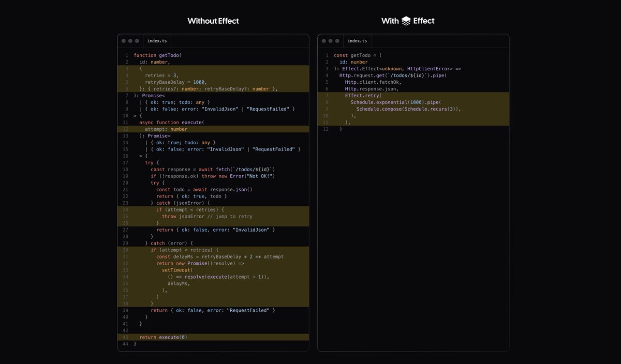Screen dimensions: 621x364
Task: Click the line "async function execute("
Action: click(x=172, y=123)
